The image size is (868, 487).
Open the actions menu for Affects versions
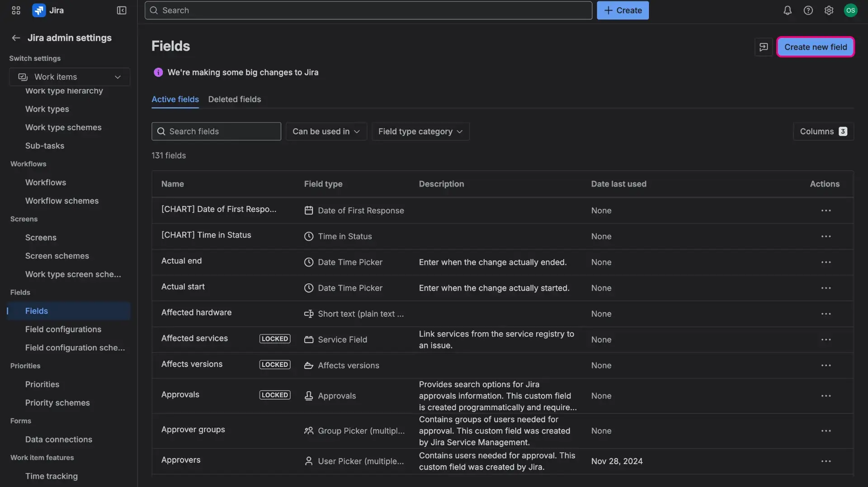click(x=826, y=365)
